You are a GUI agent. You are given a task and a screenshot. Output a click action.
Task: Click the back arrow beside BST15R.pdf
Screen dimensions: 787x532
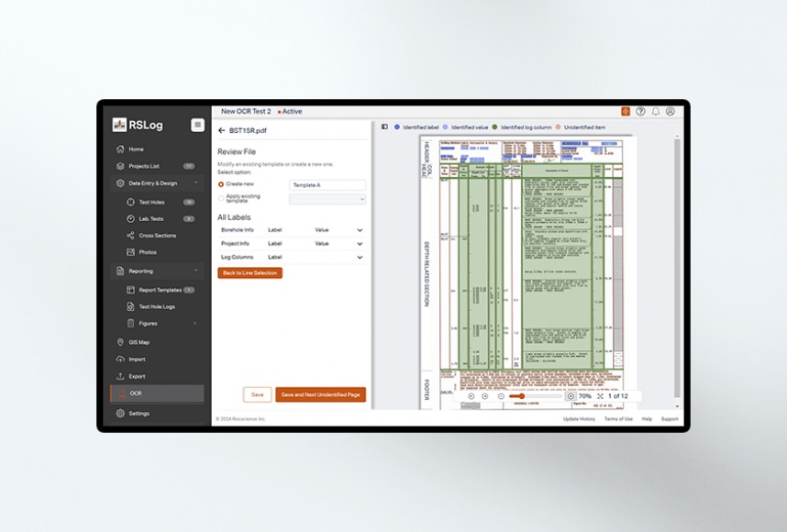pos(221,131)
